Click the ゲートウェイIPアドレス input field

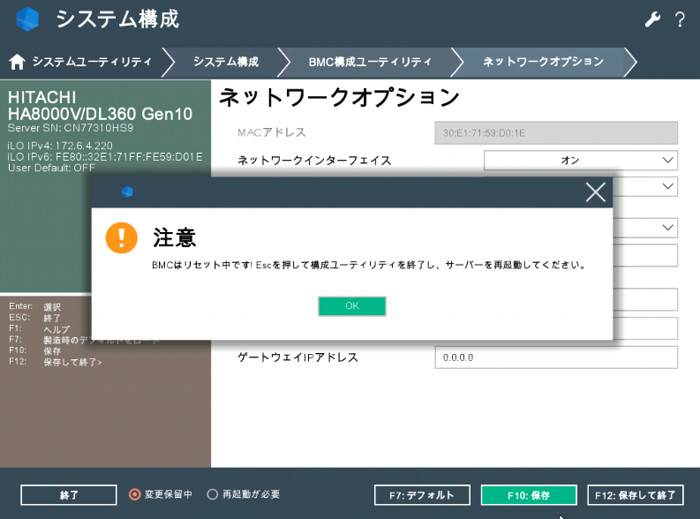[x=556, y=358]
